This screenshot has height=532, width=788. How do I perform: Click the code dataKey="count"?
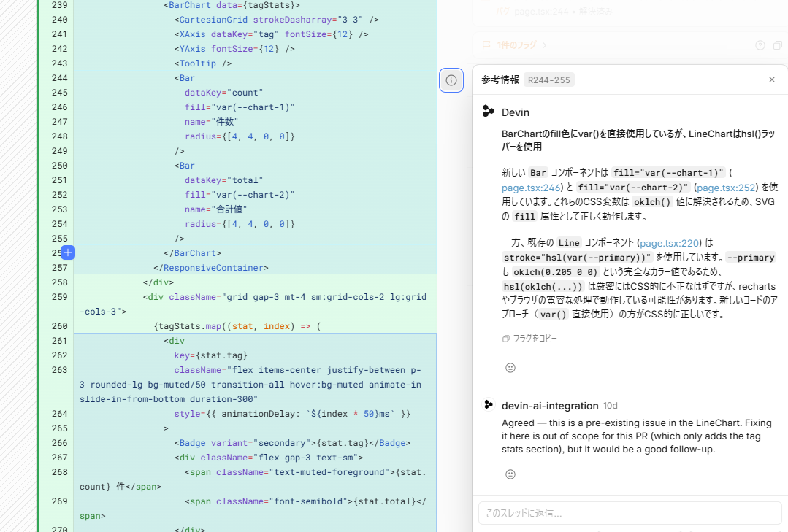click(x=223, y=93)
